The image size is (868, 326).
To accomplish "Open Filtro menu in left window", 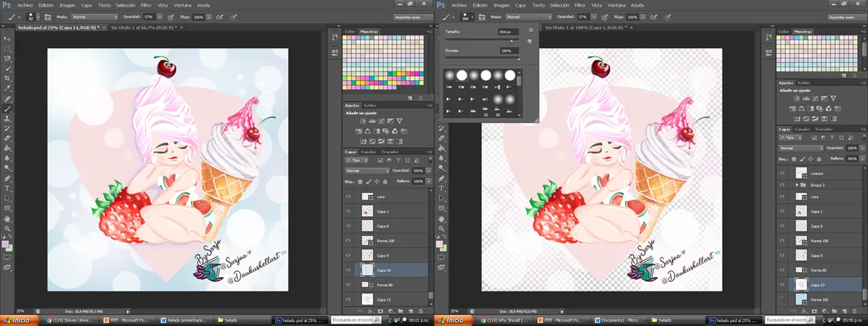I will (146, 5).
